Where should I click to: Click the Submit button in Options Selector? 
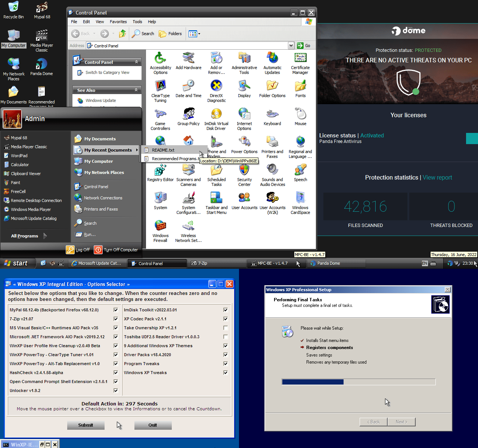click(x=86, y=425)
